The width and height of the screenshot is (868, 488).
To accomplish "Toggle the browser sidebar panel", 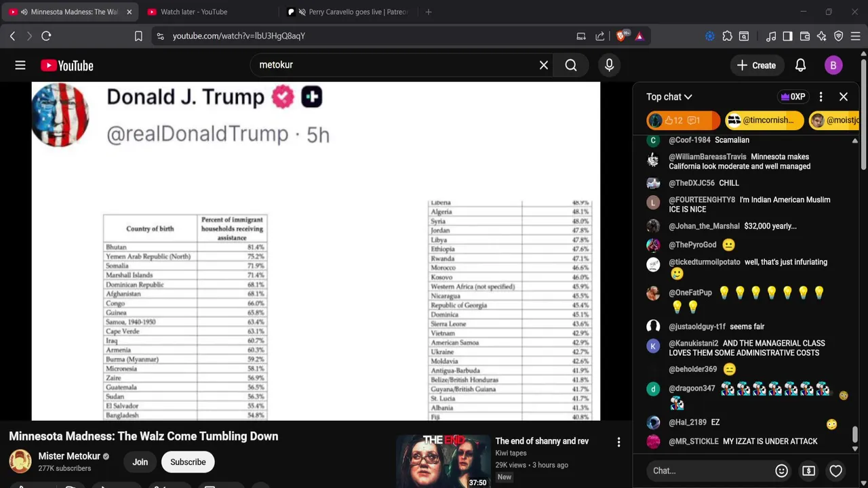I will [x=787, y=36].
